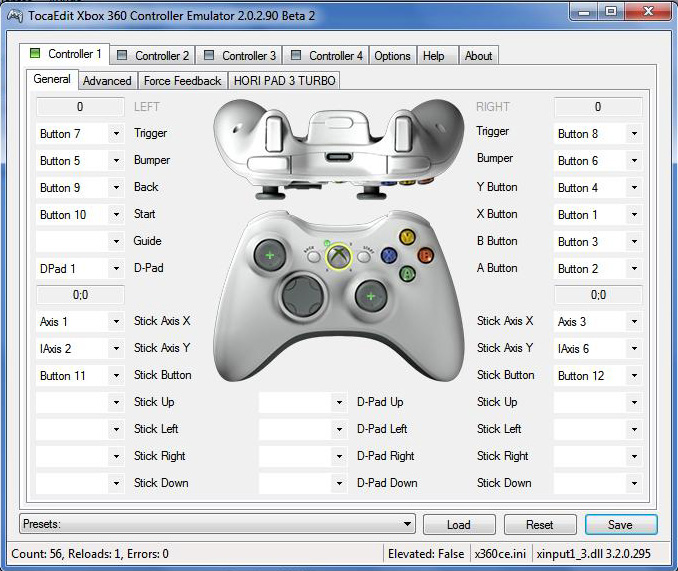The height and width of the screenshot is (571, 678).
Task: Click the Reset button
Action: 540,525
